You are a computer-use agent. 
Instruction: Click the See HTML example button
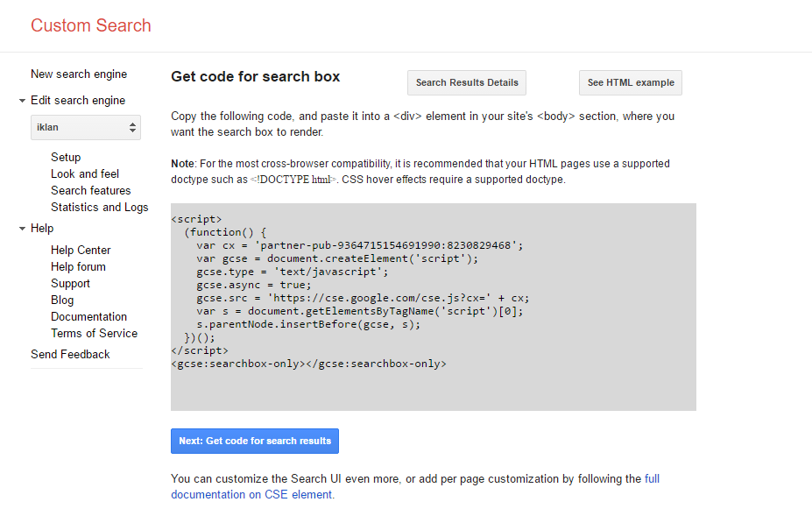click(630, 83)
